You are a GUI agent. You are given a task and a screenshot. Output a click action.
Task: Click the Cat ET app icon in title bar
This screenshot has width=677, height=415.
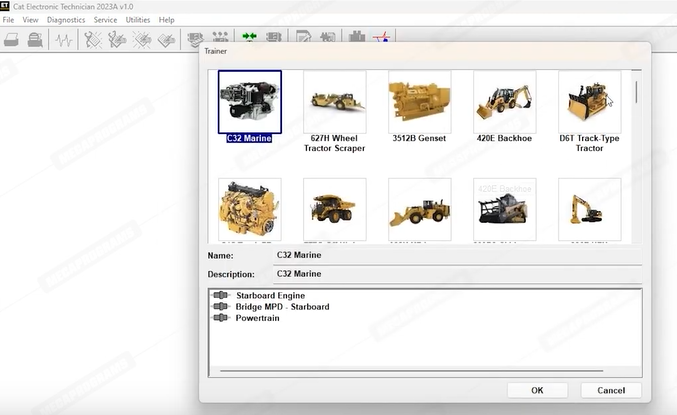point(5,6)
